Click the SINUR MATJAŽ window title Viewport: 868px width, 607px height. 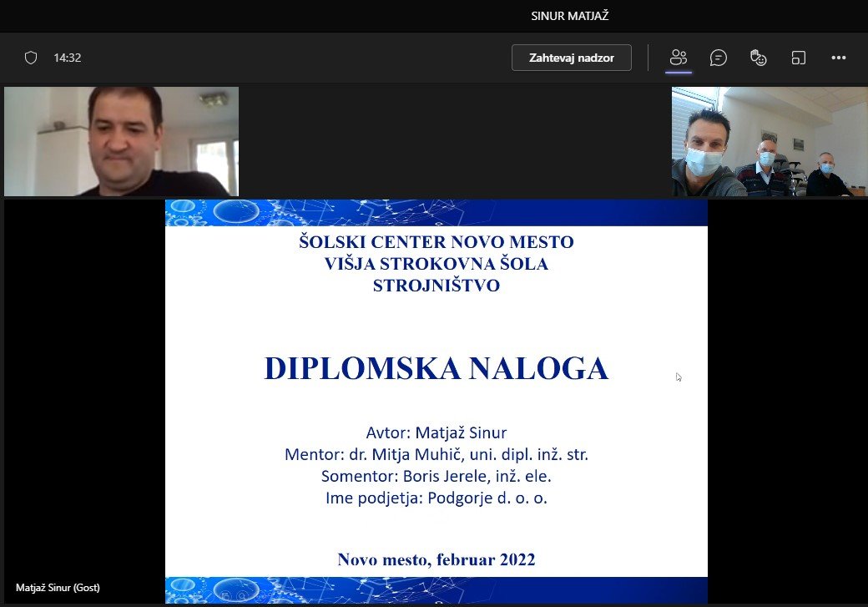pos(569,16)
